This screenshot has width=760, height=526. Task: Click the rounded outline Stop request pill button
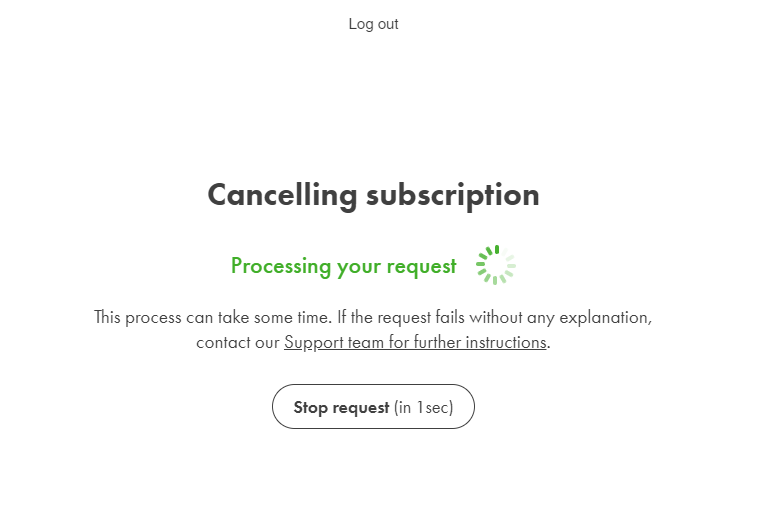373,407
